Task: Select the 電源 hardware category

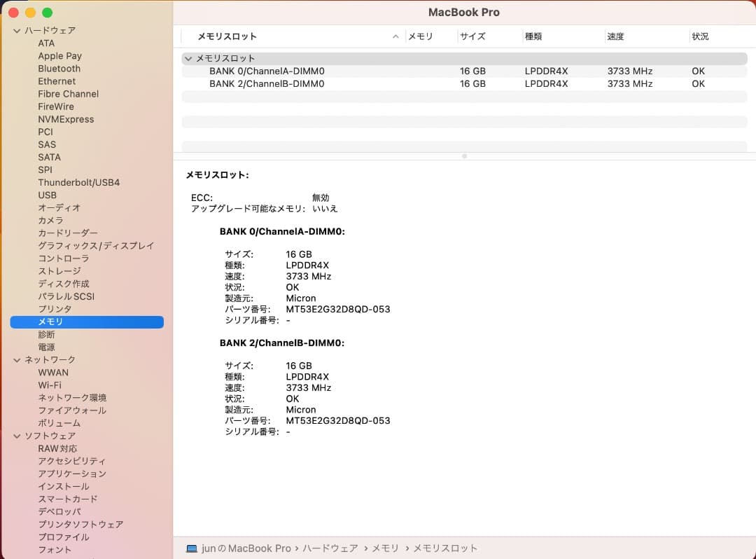Action: pyautogui.click(x=47, y=347)
